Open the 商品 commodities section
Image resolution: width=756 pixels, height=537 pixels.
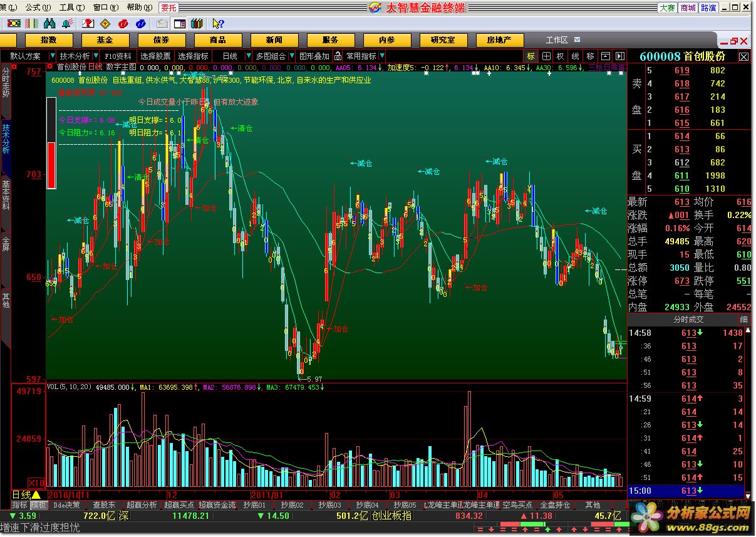coord(217,39)
